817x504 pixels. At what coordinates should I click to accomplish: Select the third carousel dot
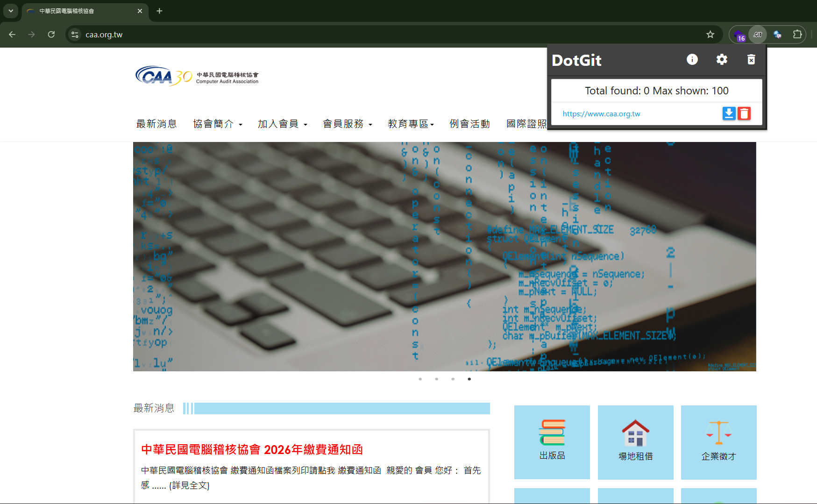tap(453, 379)
